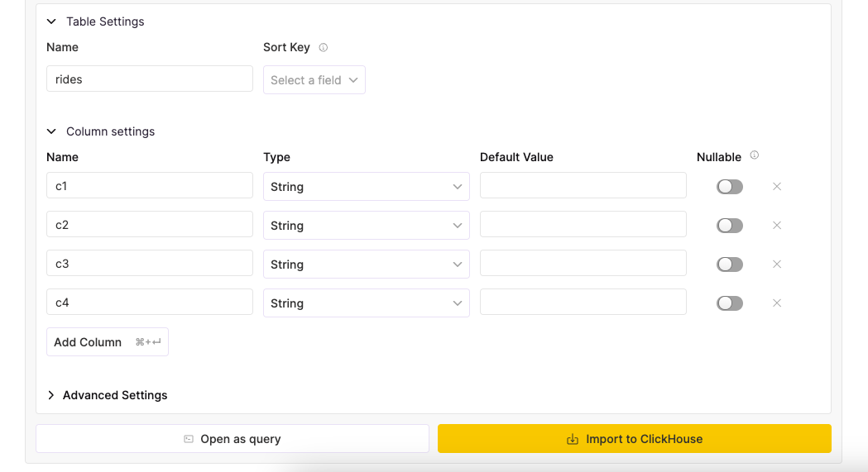Click the table Name field containing rides
868x472 pixels.
pyautogui.click(x=150, y=79)
